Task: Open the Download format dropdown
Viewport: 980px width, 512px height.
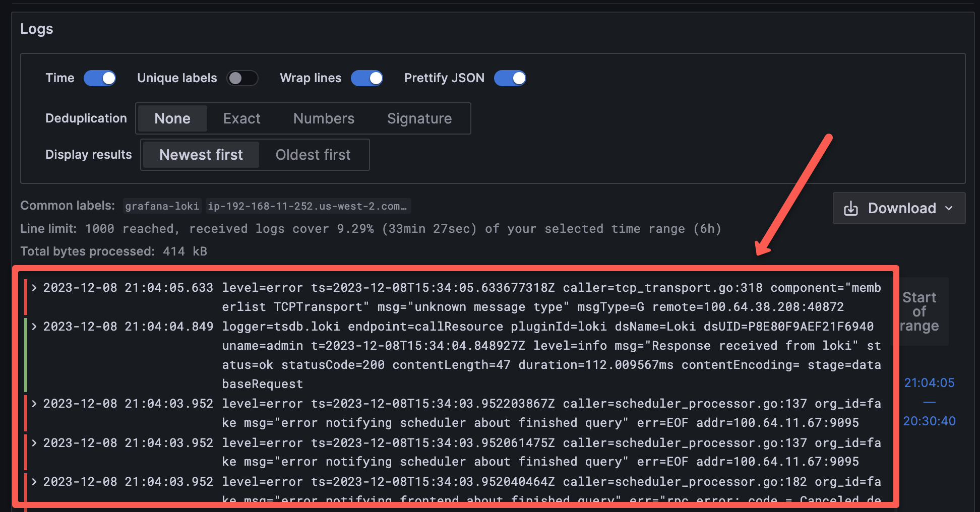Action: pos(950,208)
